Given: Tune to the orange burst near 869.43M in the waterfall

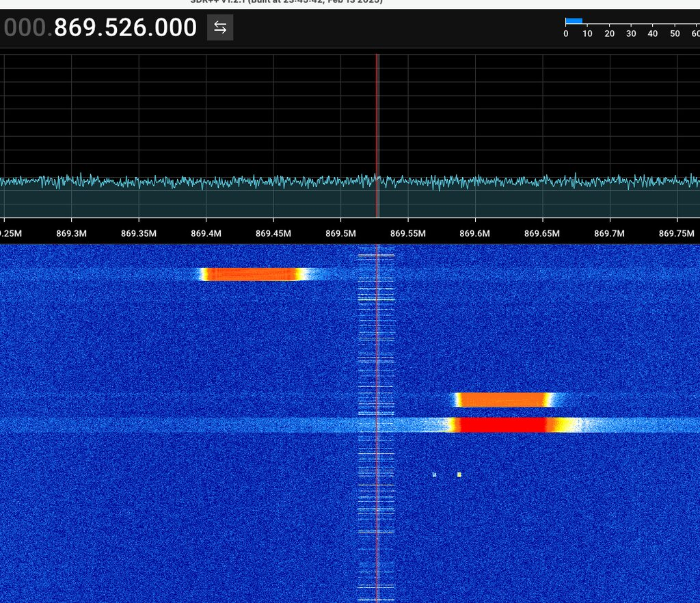Looking at the screenshot, I should (x=253, y=274).
